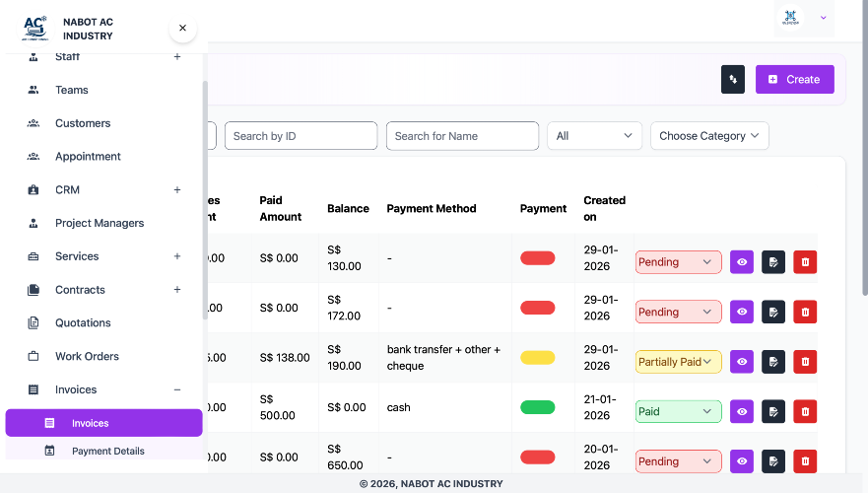Click the 'S$ 138.00' paid amount
Viewport: 868px width, 493px height.
[x=285, y=358]
